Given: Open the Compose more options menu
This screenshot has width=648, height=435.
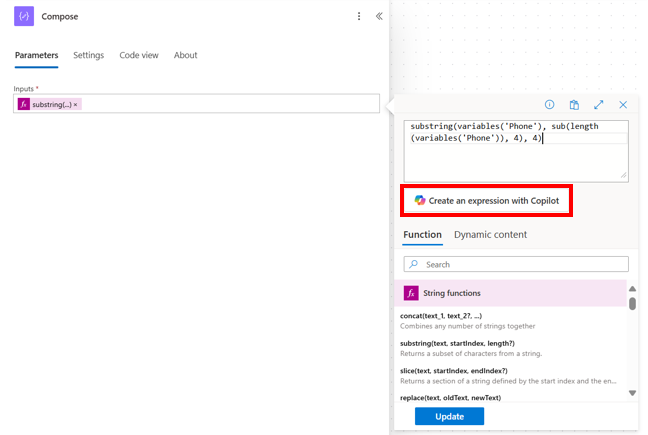Looking at the screenshot, I should [x=359, y=16].
